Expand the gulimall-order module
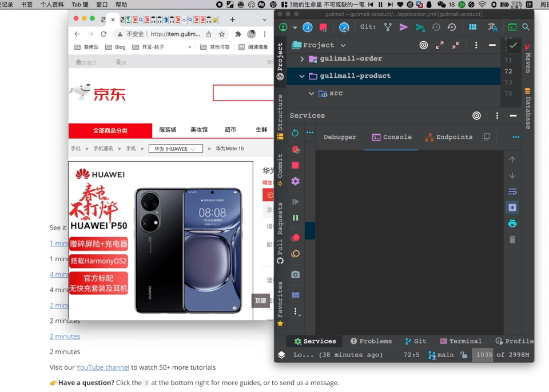Viewport: 549px width, 392px height. pyautogui.click(x=302, y=59)
